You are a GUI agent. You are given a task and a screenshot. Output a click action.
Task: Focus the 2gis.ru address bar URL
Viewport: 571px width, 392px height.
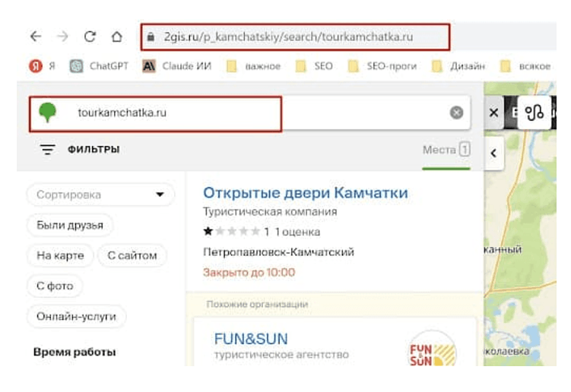coord(288,36)
